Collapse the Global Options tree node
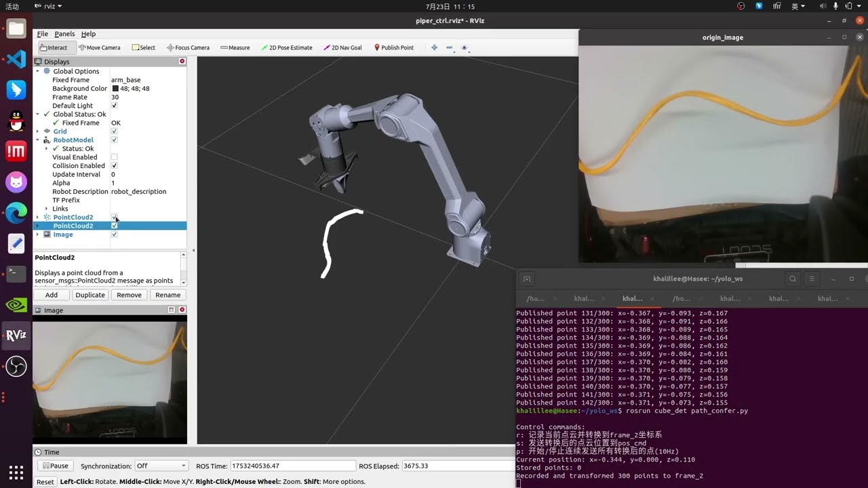Viewport: 868px width, 488px height. [x=38, y=71]
